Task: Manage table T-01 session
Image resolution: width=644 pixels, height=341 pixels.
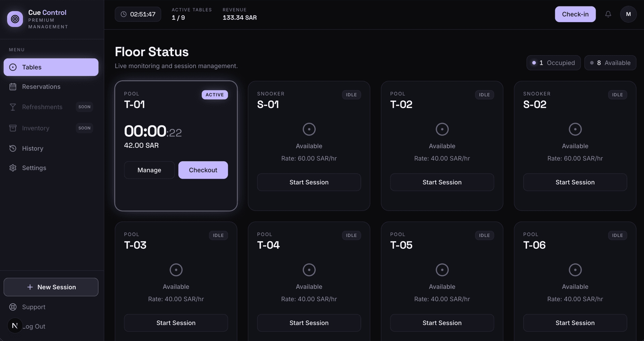Action: tap(149, 170)
